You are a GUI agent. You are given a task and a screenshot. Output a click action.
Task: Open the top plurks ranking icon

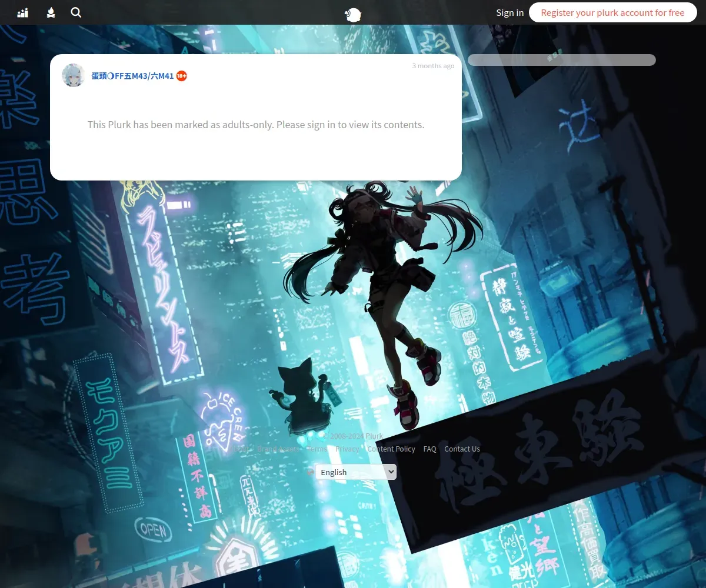tap(23, 12)
